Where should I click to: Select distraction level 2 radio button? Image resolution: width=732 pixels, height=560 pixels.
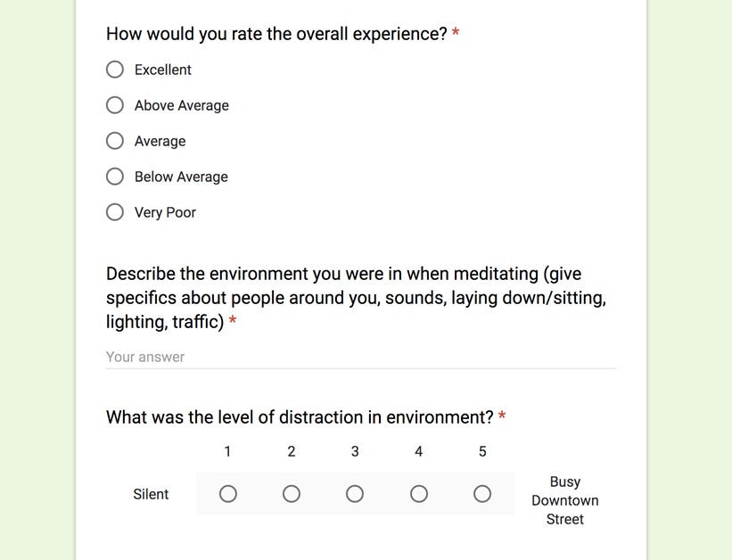coord(292,494)
